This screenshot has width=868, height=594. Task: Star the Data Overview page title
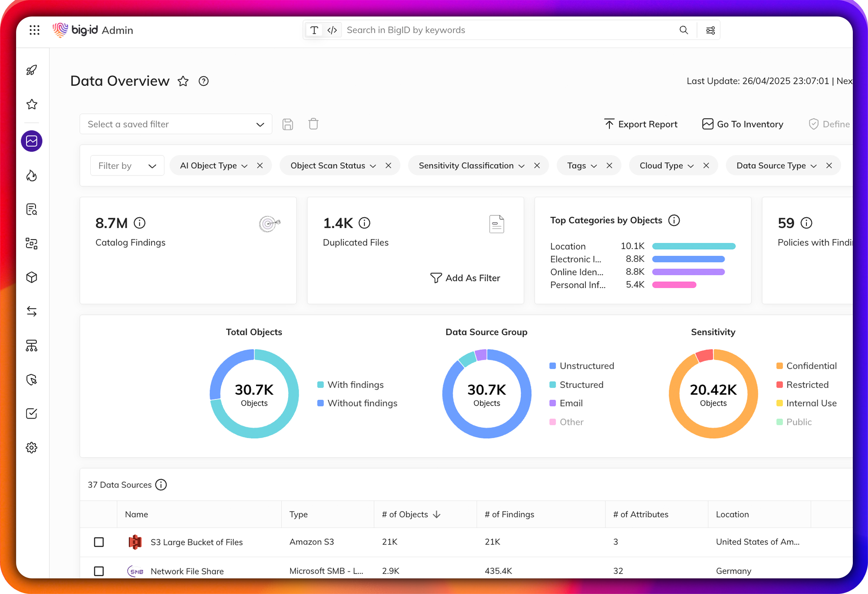(x=183, y=81)
